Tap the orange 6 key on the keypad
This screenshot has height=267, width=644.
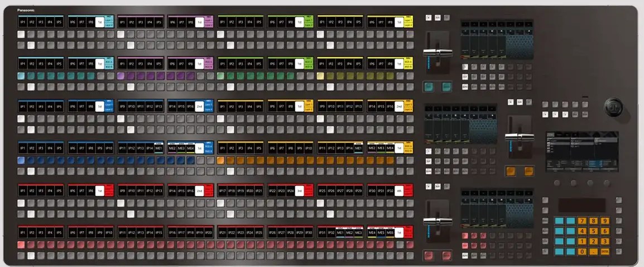click(x=604, y=231)
